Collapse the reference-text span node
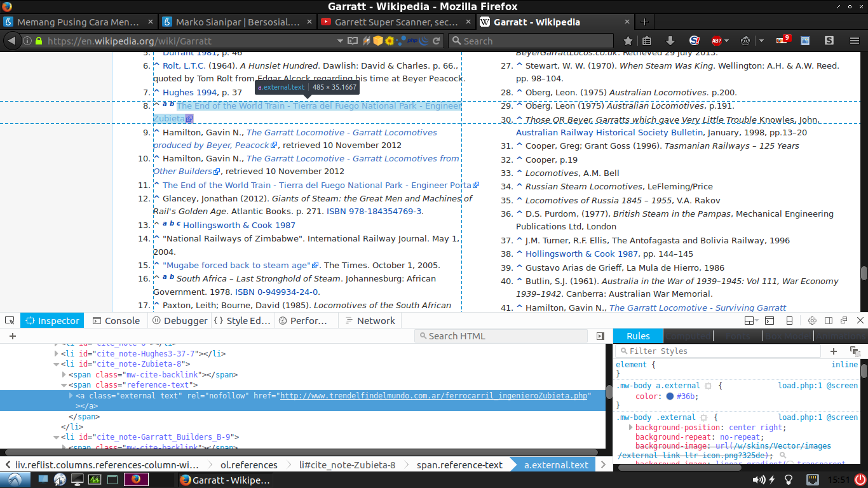868x488 pixels. point(64,384)
